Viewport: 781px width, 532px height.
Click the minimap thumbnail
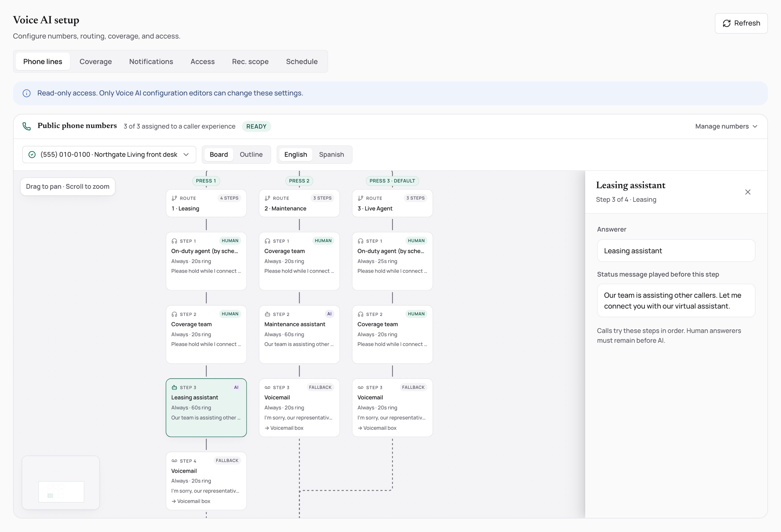61,483
